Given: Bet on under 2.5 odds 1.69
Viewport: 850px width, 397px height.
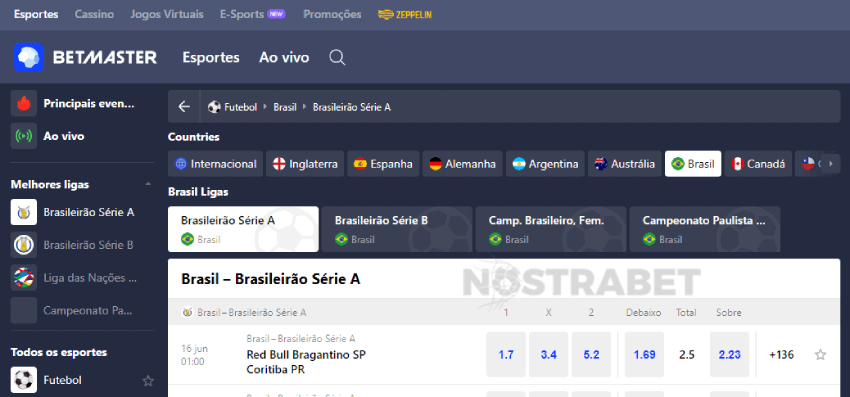Looking at the screenshot, I should click(645, 355).
